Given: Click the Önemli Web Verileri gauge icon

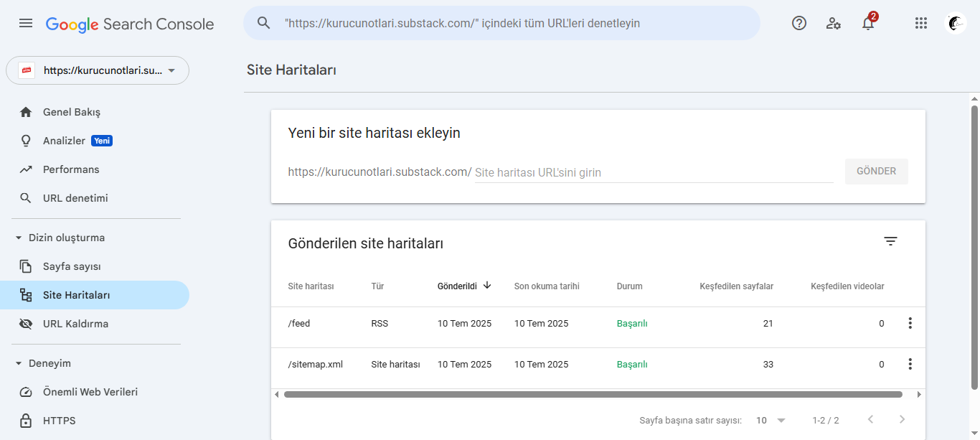Looking at the screenshot, I should click(26, 392).
